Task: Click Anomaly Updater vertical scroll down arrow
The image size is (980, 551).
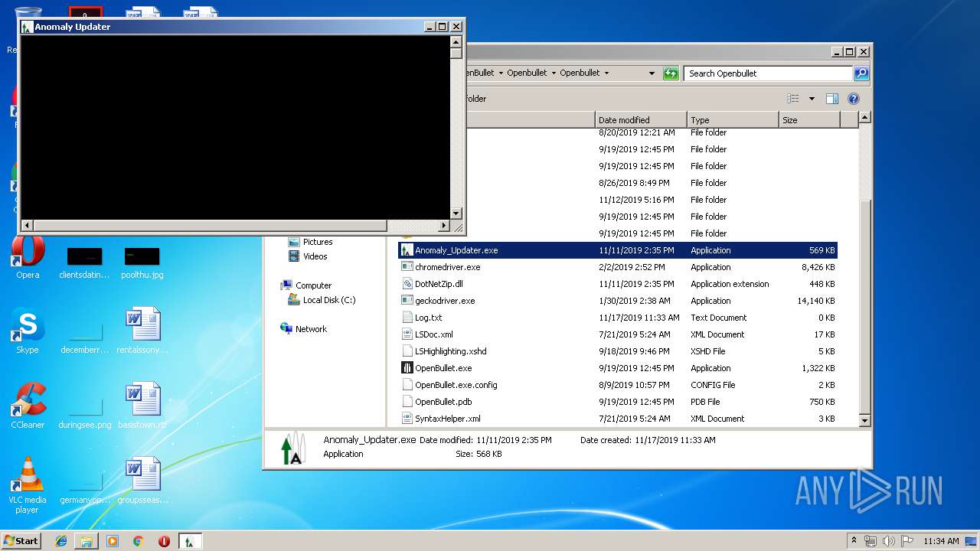Action: 456,214
